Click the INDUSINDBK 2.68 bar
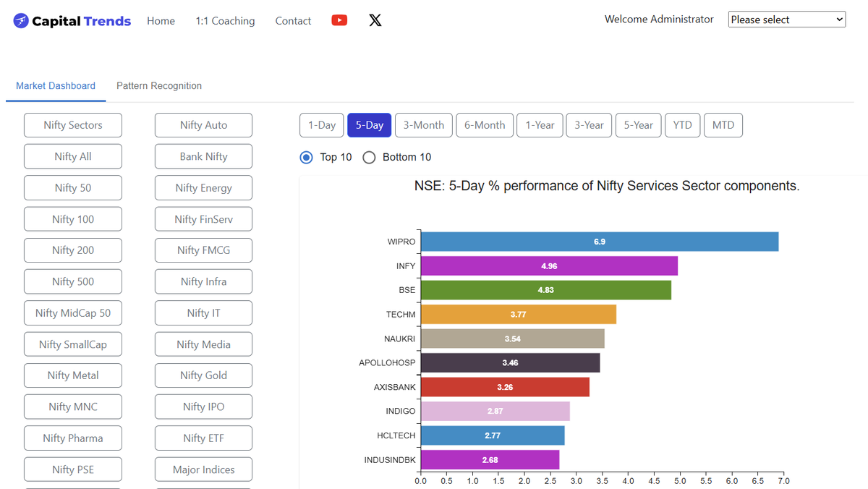Viewport: 868px width, 489px height. point(490,459)
